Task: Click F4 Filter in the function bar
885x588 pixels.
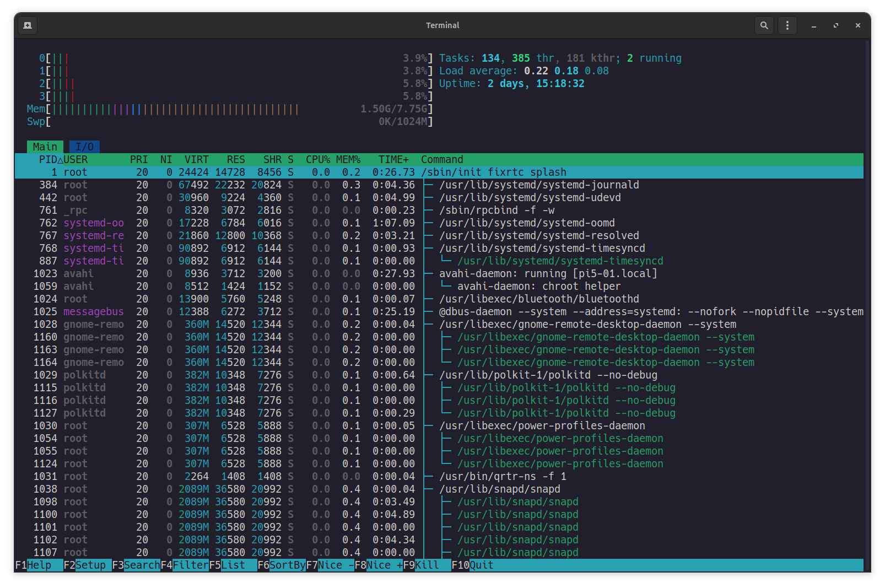Action: 185,565
